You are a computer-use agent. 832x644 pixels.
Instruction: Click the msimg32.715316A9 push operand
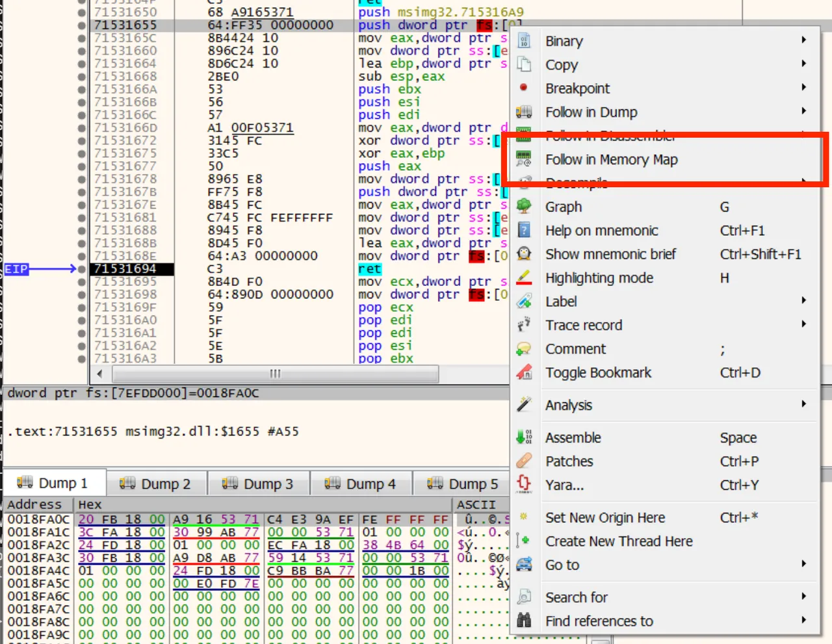click(x=460, y=12)
